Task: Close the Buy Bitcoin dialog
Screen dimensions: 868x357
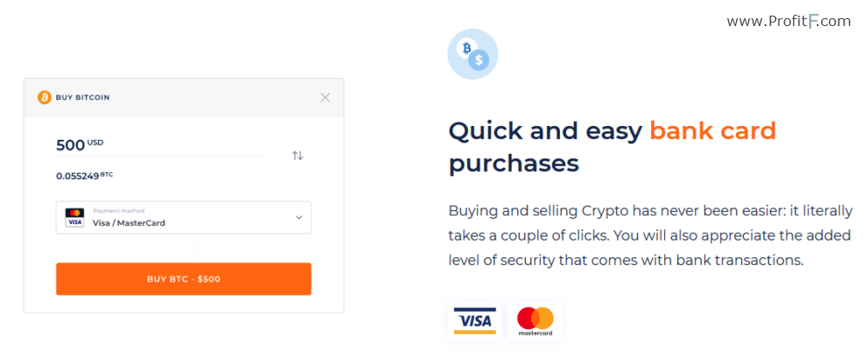Action: 325,97
